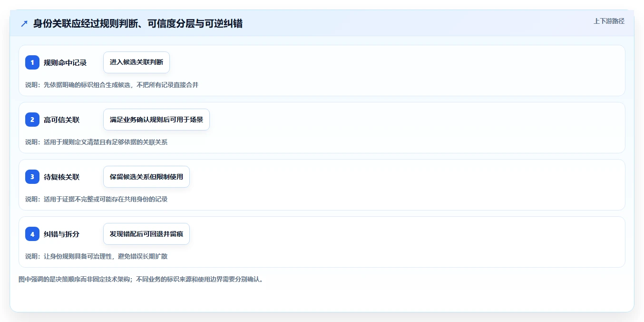Select step badge 2 for 高可信关联
This screenshot has height=322, width=644.
coord(32,120)
